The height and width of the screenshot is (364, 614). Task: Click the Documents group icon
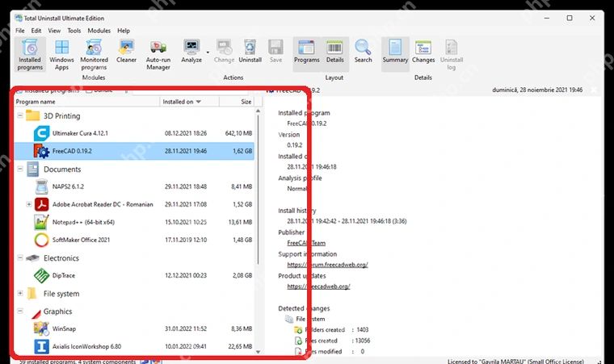[32, 169]
